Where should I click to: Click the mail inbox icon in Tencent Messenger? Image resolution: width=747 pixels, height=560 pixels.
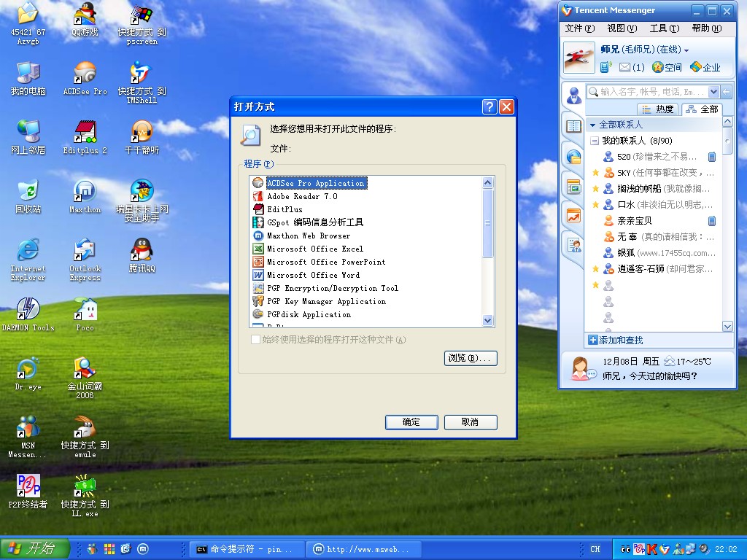[624, 67]
